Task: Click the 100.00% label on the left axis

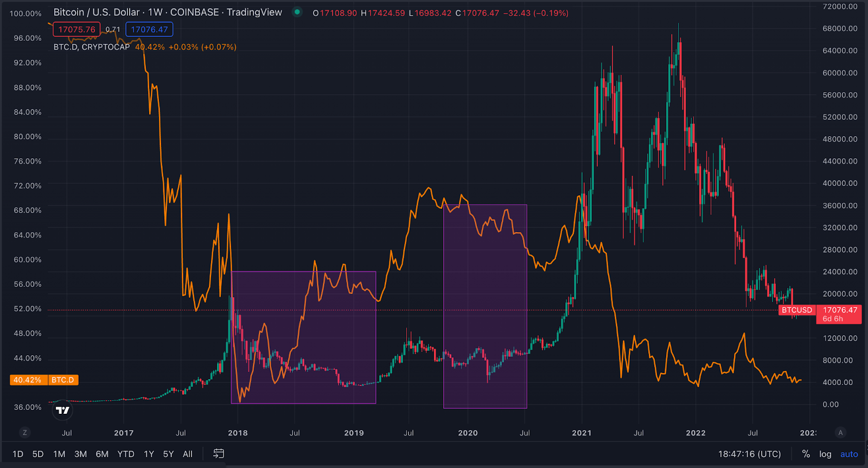Action: coord(25,14)
